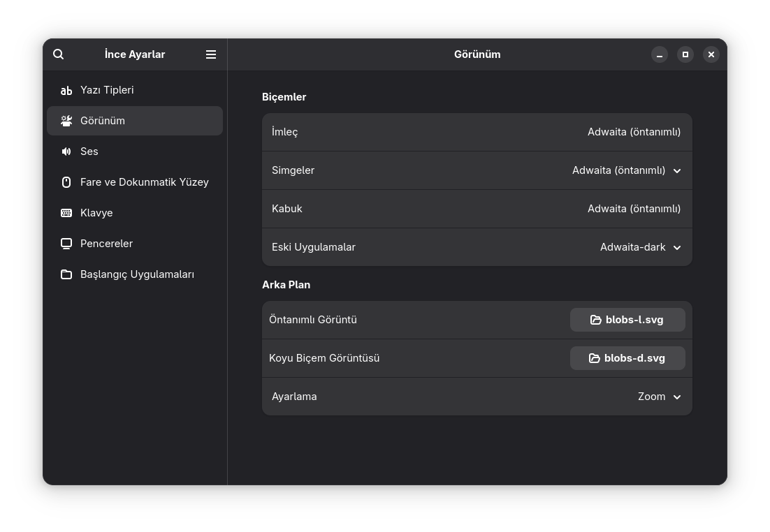770x532 pixels.
Task: Click the Görünüm appearance icon
Action: tap(66, 121)
